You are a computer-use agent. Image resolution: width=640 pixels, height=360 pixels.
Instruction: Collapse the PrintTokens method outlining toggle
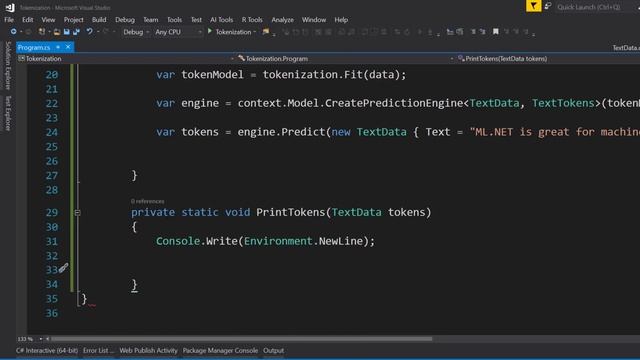(x=78, y=212)
